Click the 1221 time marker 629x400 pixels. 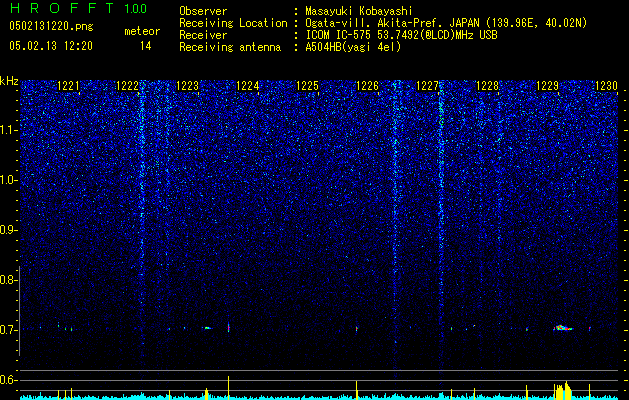[x=68, y=86]
